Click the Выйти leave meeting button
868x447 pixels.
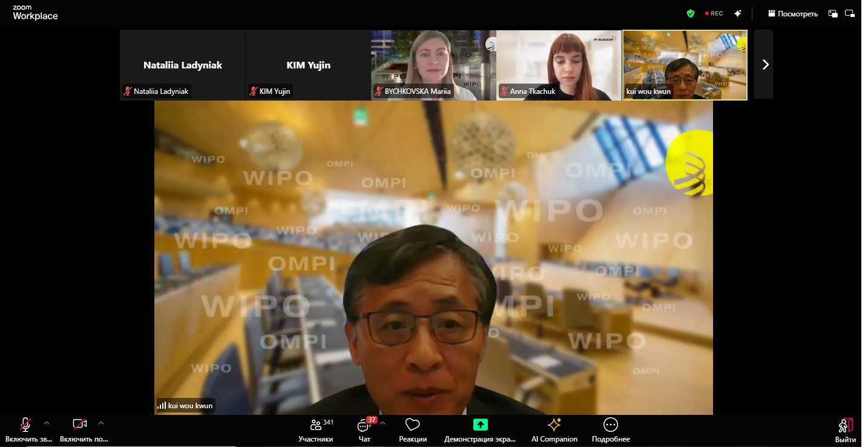(846, 430)
